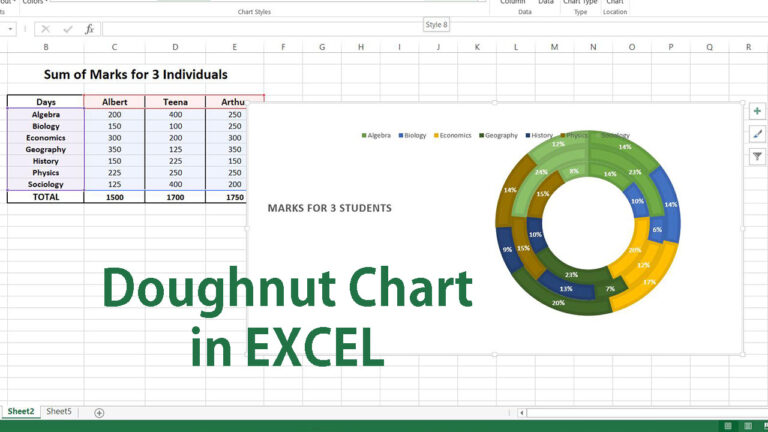Select the Teena header cell
The image size is (768, 432).
175,102
